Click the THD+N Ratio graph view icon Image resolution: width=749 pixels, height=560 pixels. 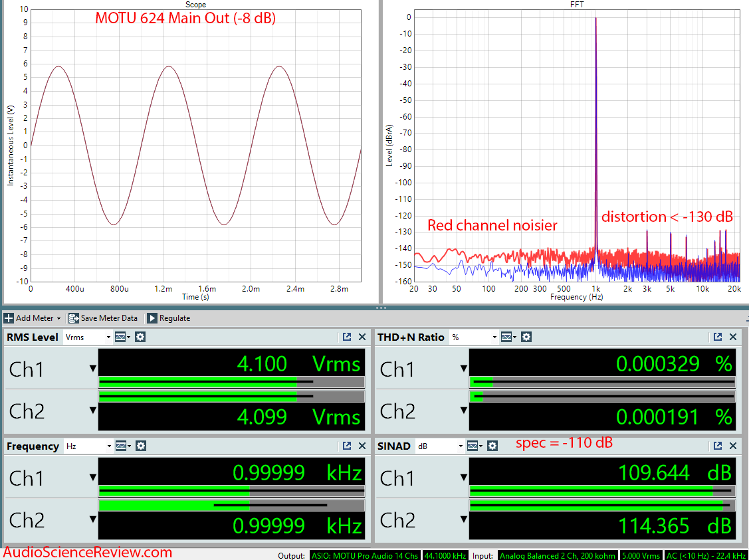507,337
